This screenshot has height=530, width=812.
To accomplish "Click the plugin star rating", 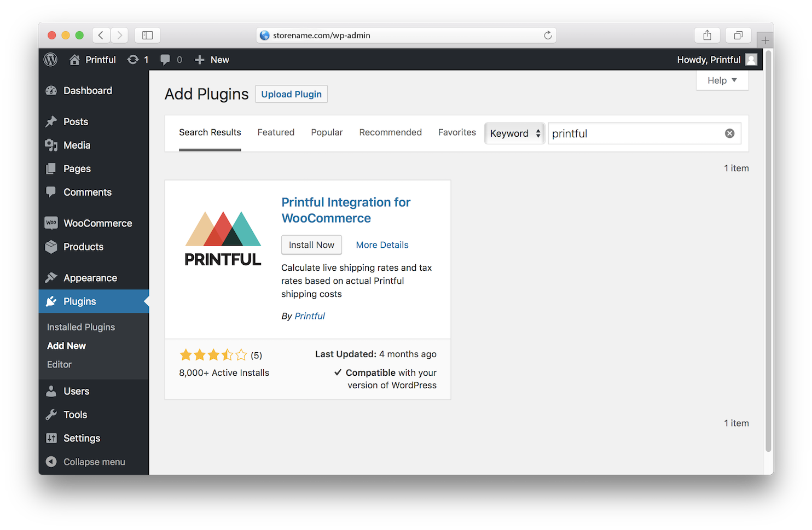I will (x=213, y=356).
